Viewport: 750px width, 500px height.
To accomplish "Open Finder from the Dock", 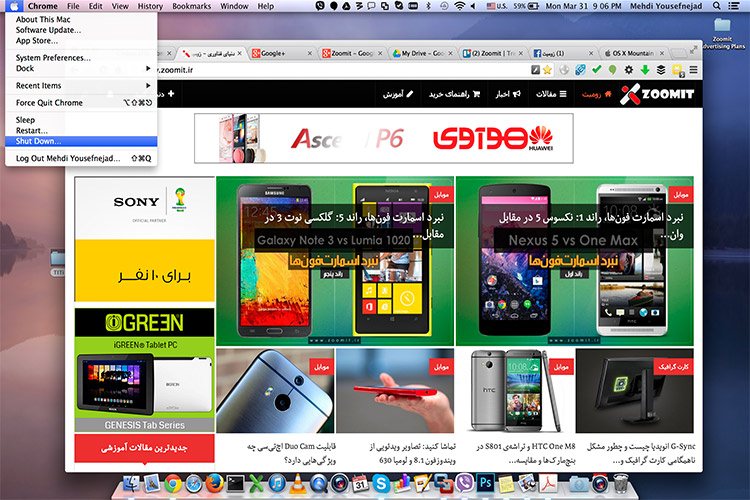I will pyautogui.click(x=131, y=484).
